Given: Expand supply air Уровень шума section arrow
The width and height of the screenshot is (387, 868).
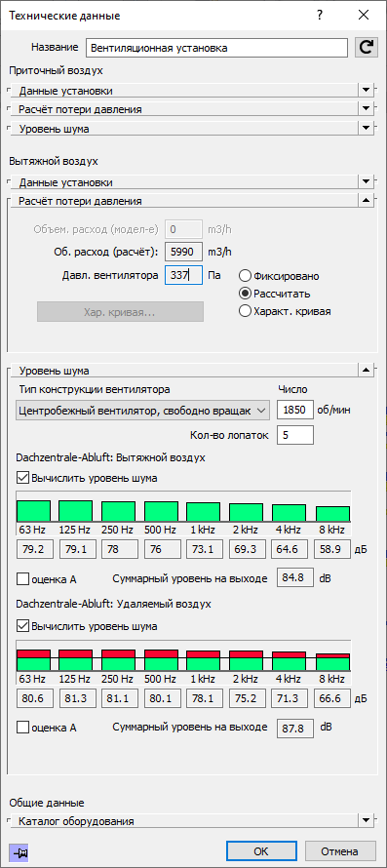Looking at the screenshot, I should 366,128.
